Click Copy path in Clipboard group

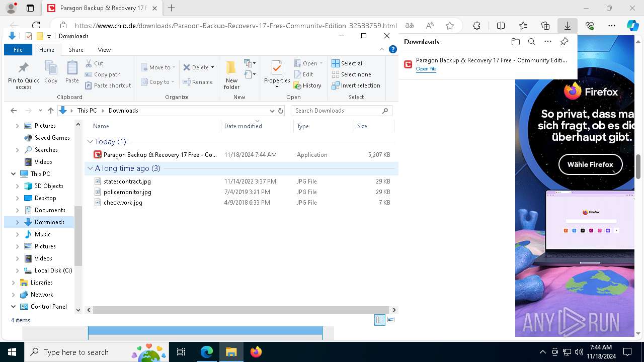103,74
